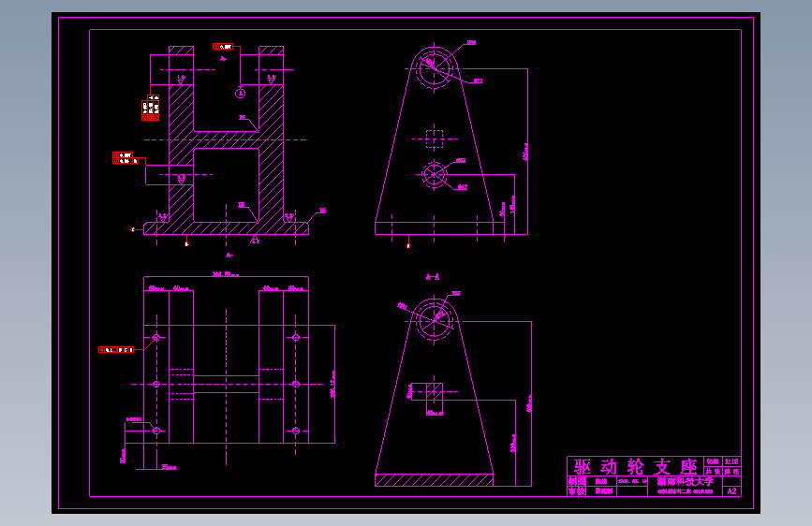Select the large bore circle in side view
Viewport: 812px width, 526px height.
coord(434,68)
